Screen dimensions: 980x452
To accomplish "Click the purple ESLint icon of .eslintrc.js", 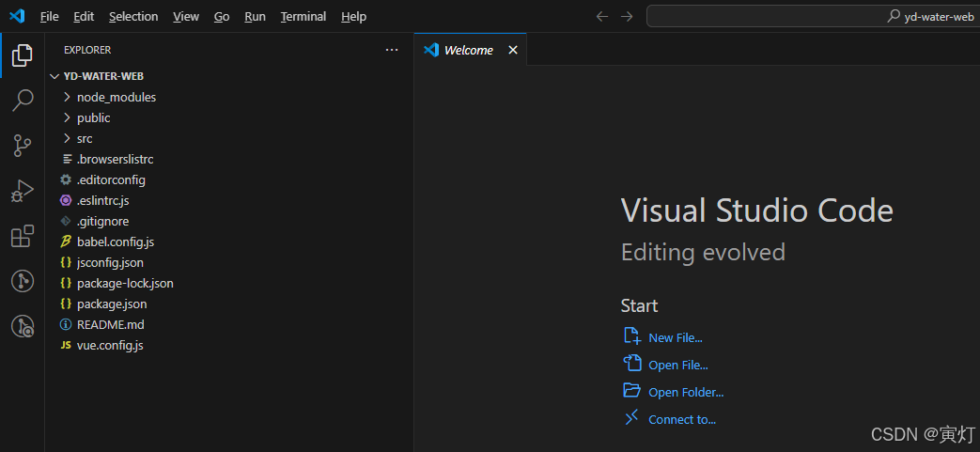I will click(66, 201).
